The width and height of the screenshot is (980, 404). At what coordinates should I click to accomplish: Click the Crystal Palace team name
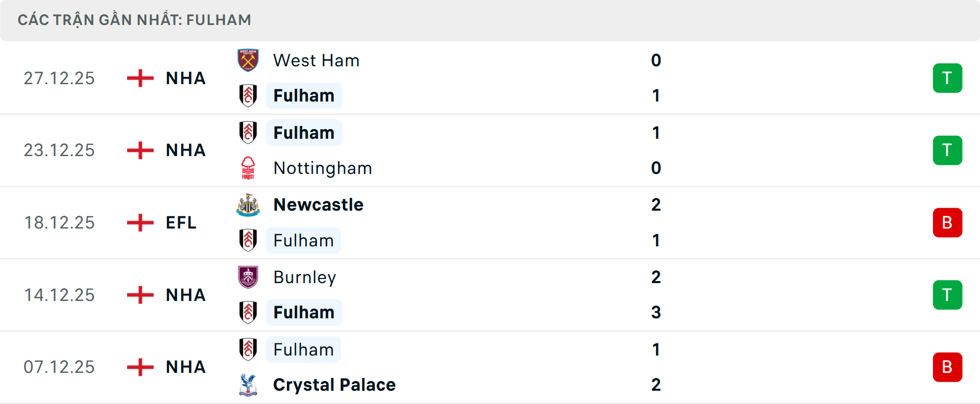pyautogui.click(x=334, y=385)
